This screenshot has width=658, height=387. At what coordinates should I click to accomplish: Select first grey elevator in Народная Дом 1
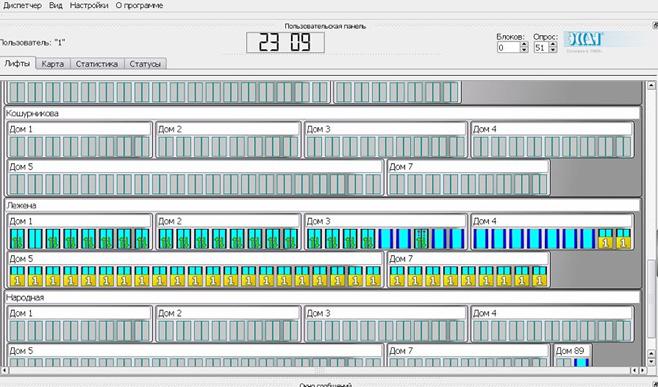(x=17, y=331)
